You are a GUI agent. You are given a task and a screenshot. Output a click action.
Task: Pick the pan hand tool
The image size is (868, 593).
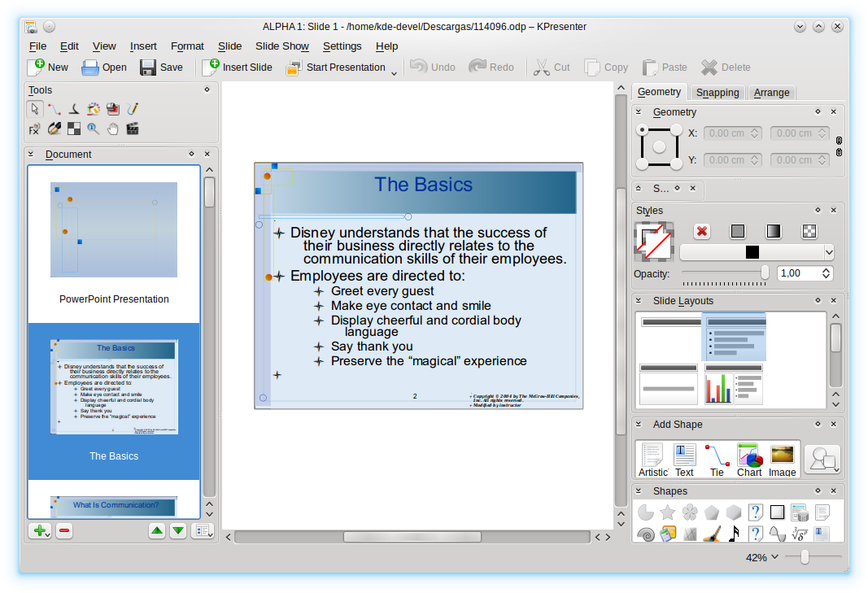pos(113,129)
